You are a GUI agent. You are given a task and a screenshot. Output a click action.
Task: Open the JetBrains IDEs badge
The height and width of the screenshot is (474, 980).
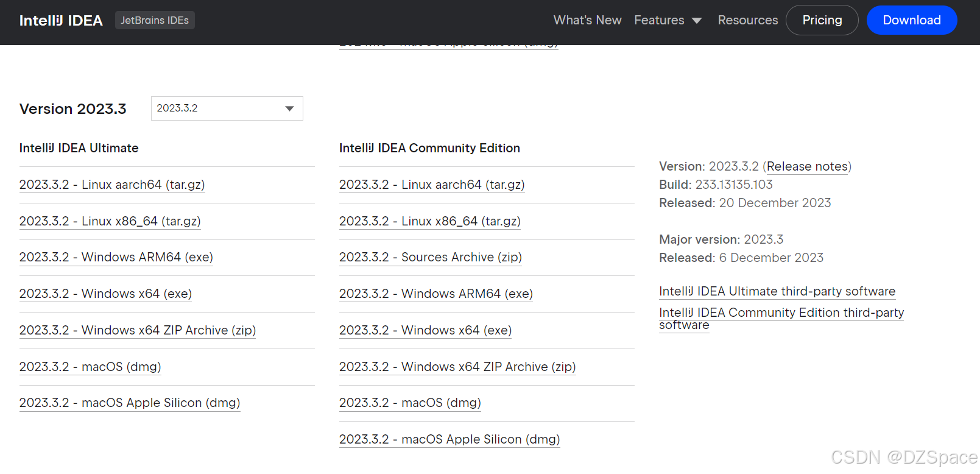coord(155,20)
